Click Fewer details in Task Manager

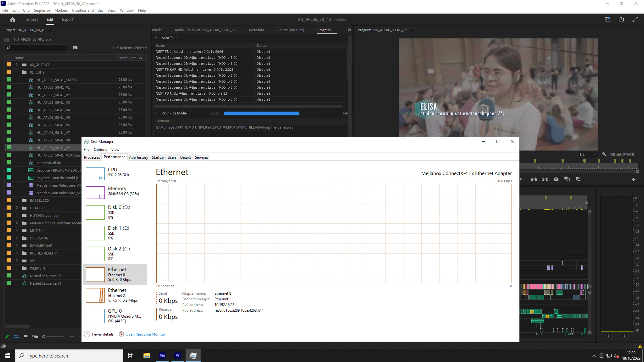103,334
